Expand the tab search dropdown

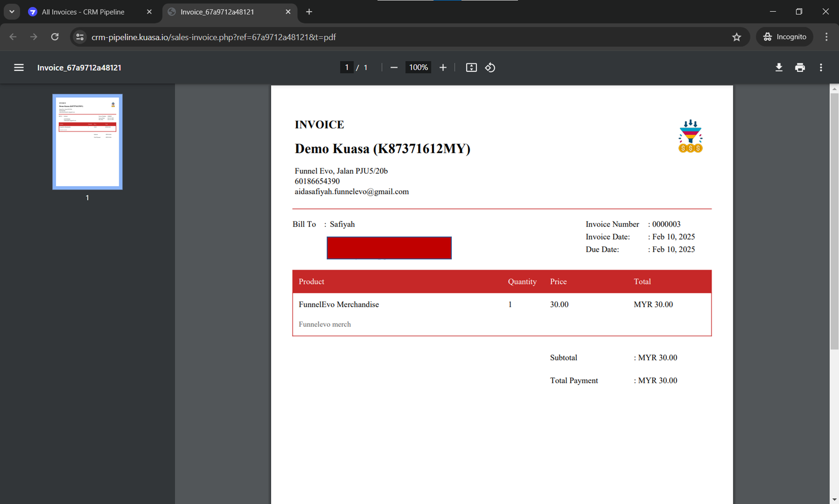[12, 12]
